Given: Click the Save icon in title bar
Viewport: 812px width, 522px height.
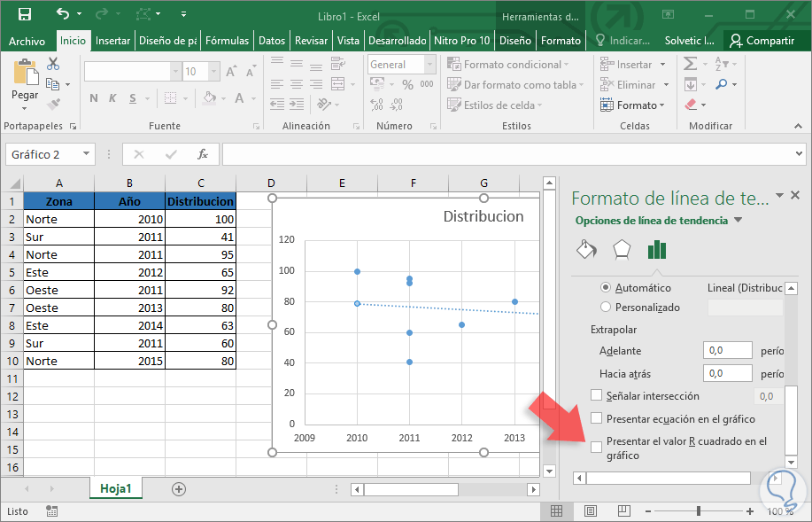Looking at the screenshot, I should pyautogui.click(x=25, y=14).
